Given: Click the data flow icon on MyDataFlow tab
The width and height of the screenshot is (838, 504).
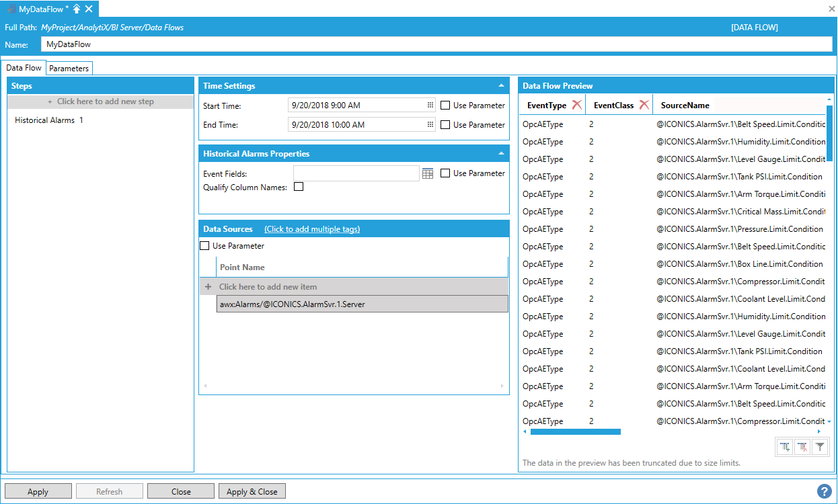Looking at the screenshot, I should click(11, 9).
